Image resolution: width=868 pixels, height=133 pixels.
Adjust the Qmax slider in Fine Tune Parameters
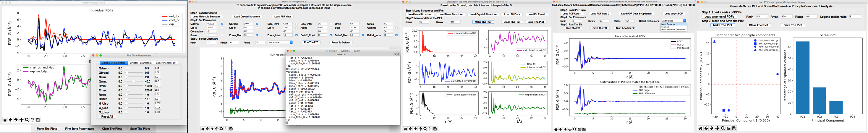134,82
